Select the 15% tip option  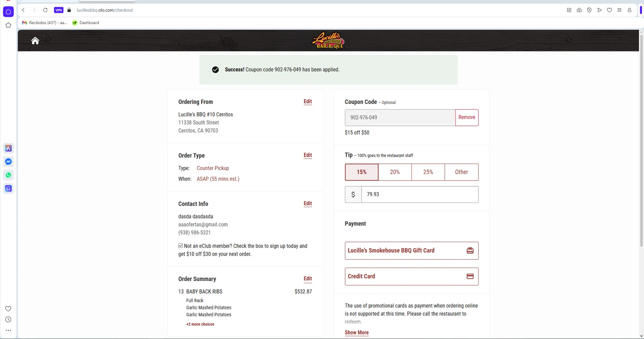tap(361, 172)
